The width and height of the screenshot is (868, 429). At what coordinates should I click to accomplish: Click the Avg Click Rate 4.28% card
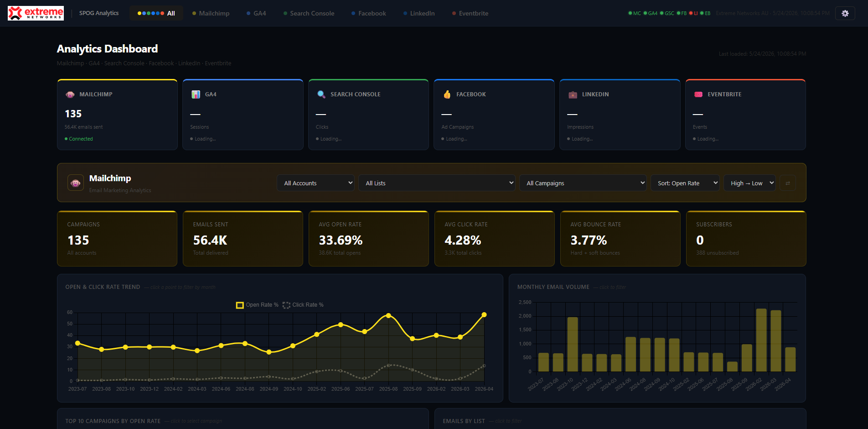[x=495, y=238]
